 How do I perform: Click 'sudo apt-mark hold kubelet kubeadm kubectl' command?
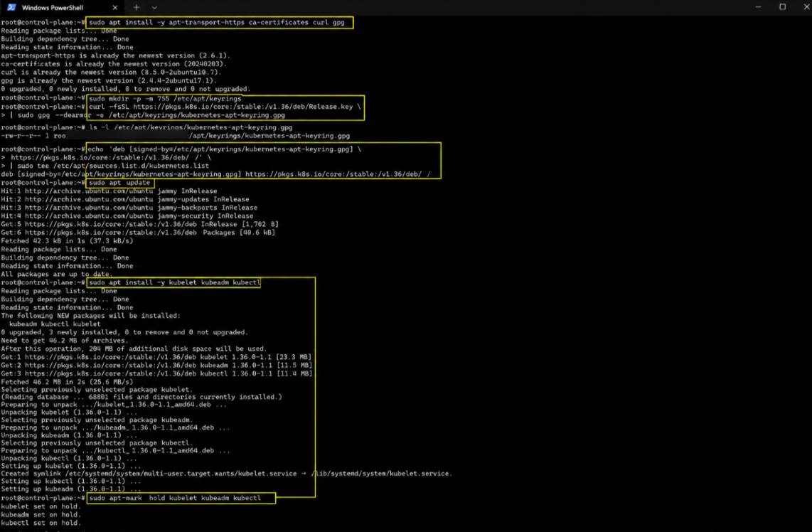[175, 498]
